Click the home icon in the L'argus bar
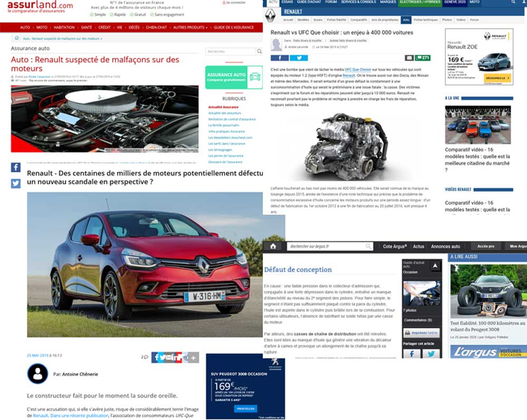527x420 pixels. click(x=273, y=246)
